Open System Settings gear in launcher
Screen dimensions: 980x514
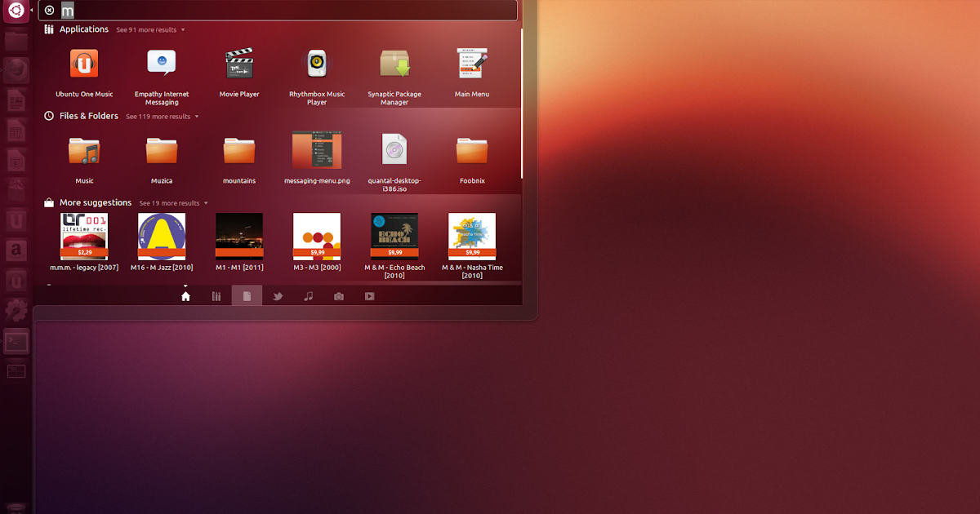(x=16, y=310)
